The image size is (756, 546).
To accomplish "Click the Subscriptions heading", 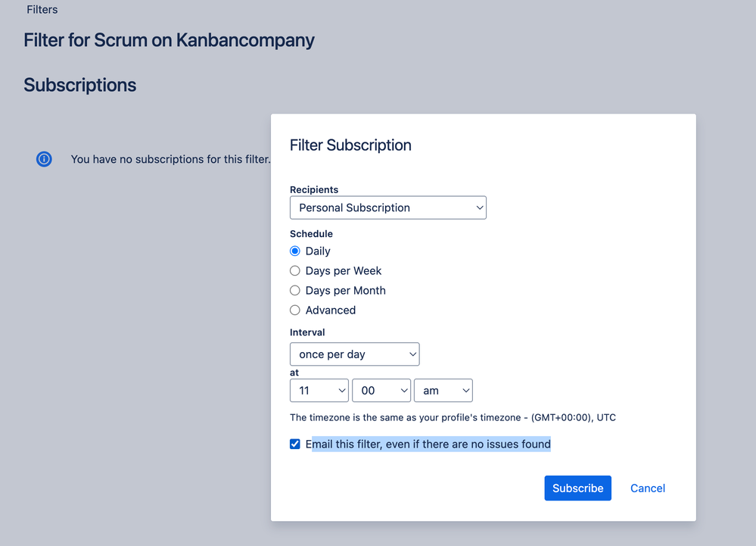I will [79, 85].
